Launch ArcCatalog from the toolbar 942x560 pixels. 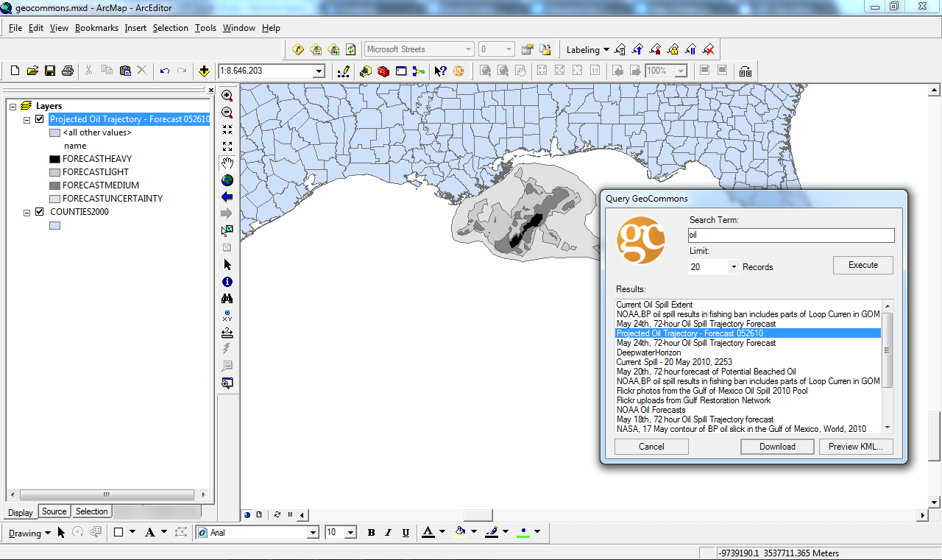[366, 71]
